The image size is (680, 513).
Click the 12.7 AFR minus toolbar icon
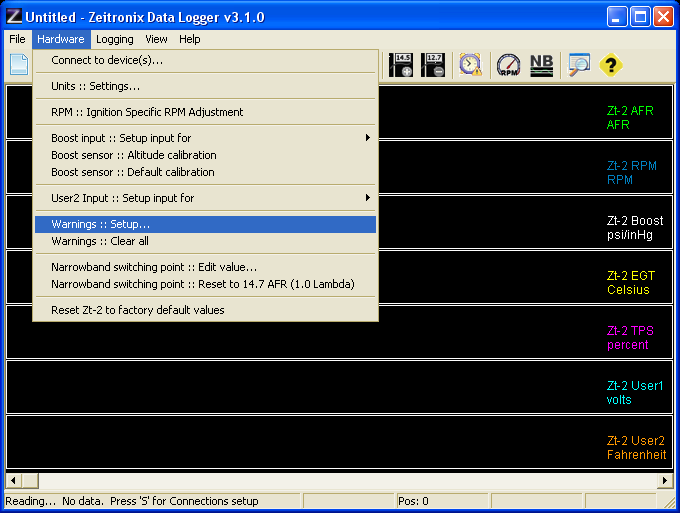point(433,65)
